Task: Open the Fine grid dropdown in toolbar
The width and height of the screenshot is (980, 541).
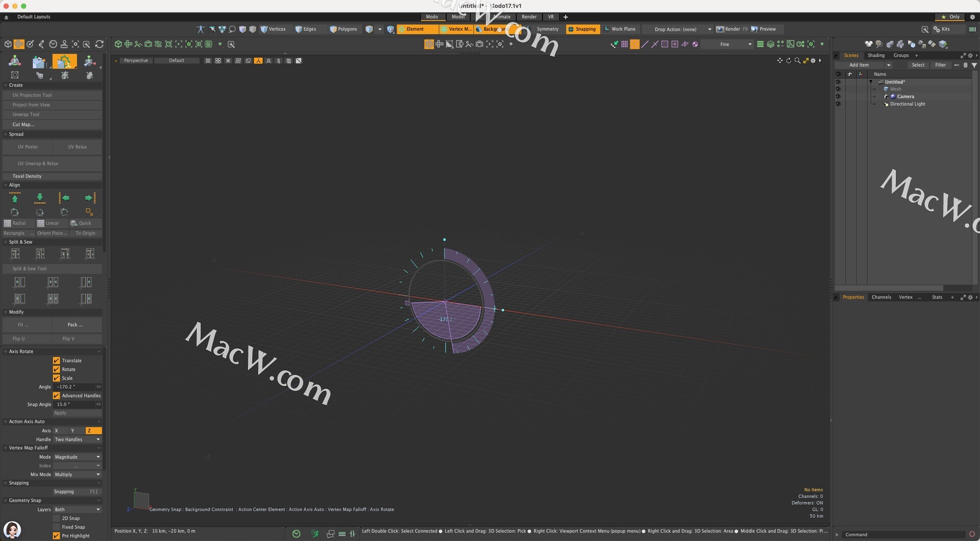Action: coord(727,44)
